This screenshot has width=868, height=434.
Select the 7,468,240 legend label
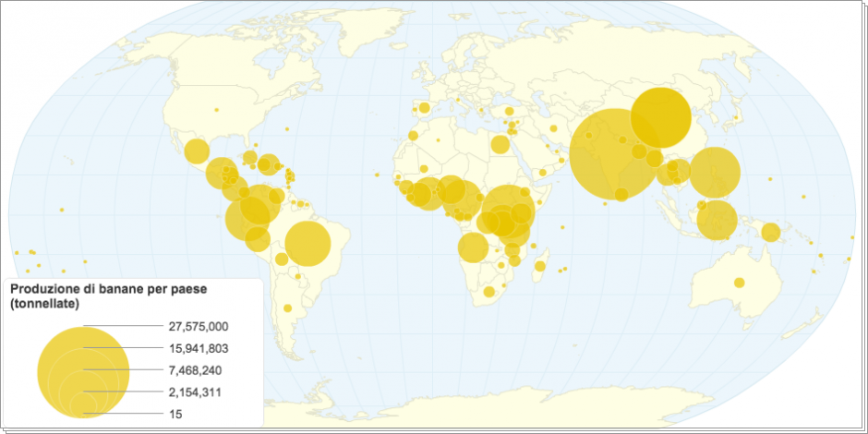pos(197,371)
